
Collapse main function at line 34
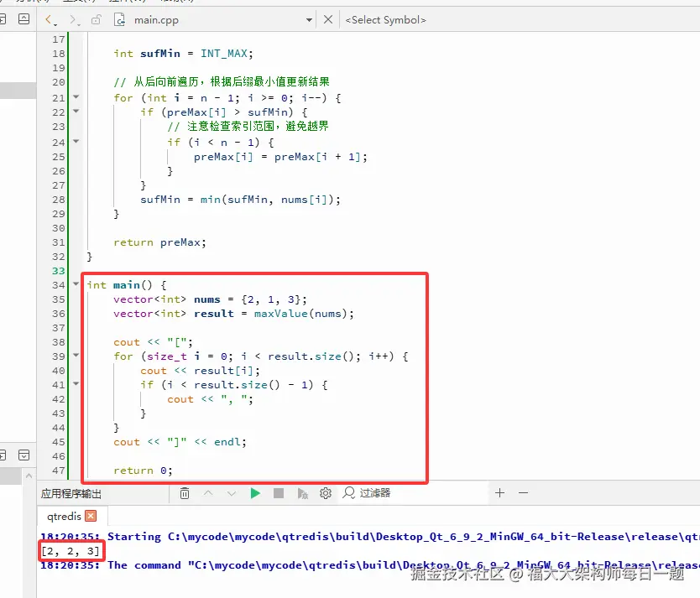click(76, 283)
